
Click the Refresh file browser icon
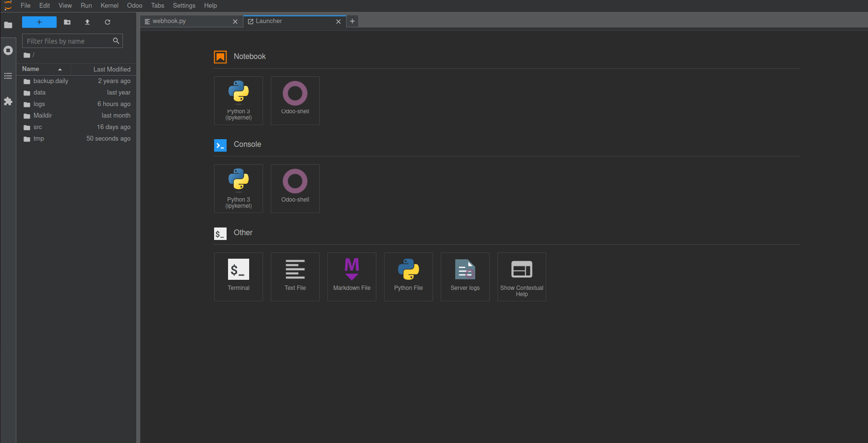tap(108, 22)
